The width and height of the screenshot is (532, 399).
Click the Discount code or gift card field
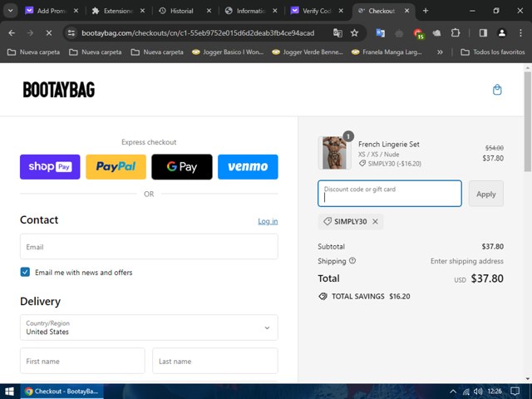point(390,194)
